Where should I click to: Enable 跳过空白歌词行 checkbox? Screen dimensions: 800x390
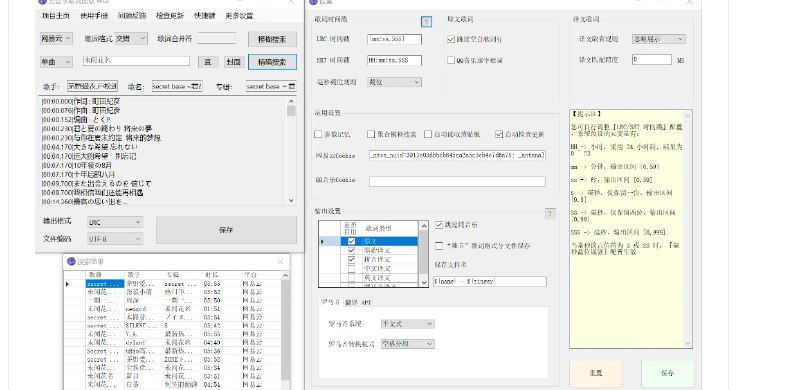(x=451, y=39)
